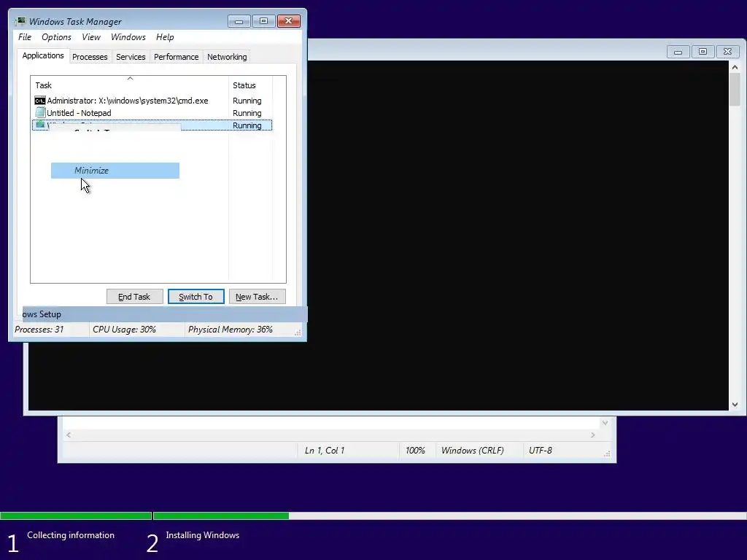Screen dimensions: 747x560
Task: Switch to the Networking tab
Action: [x=228, y=57]
